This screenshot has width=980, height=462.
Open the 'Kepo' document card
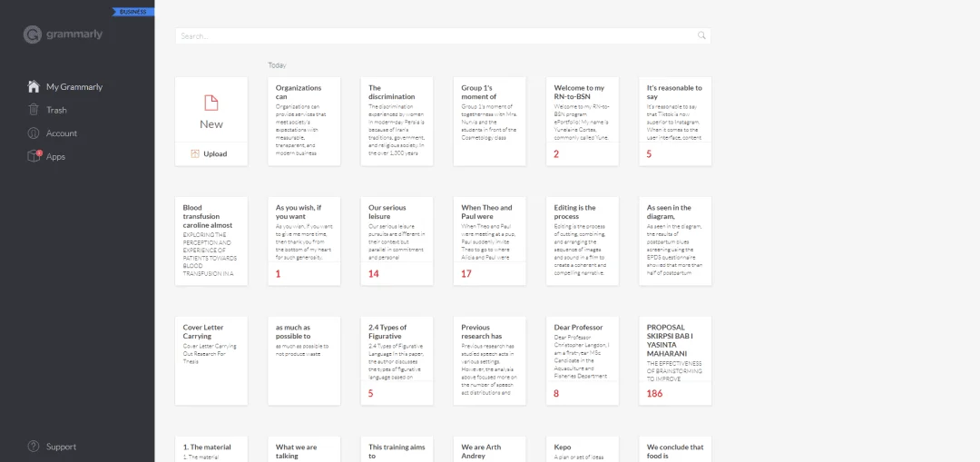pyautogui.click(x=583, y=449)
